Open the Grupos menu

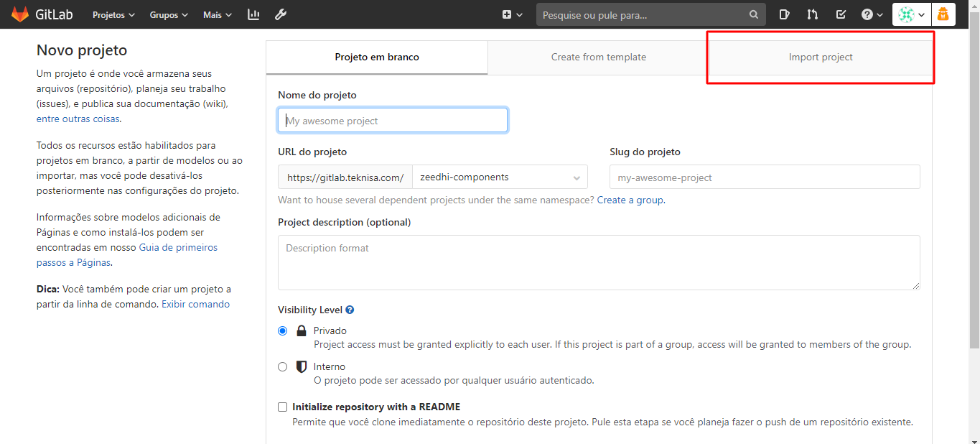tap(169, 14)
